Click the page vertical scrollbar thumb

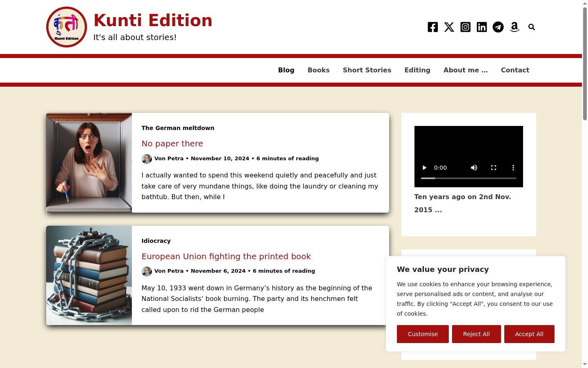[585, 63]
